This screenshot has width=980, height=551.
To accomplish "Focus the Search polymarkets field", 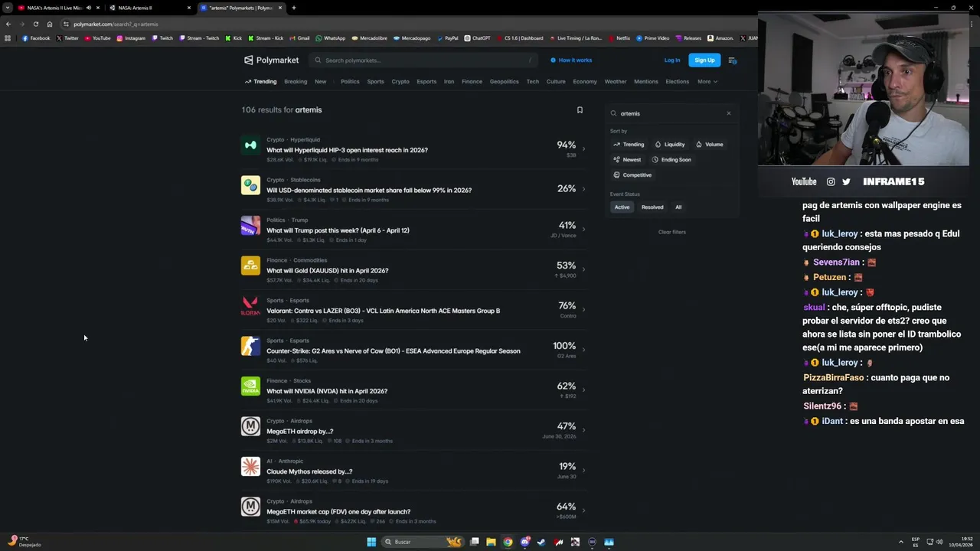I will (x=424, y=60).
